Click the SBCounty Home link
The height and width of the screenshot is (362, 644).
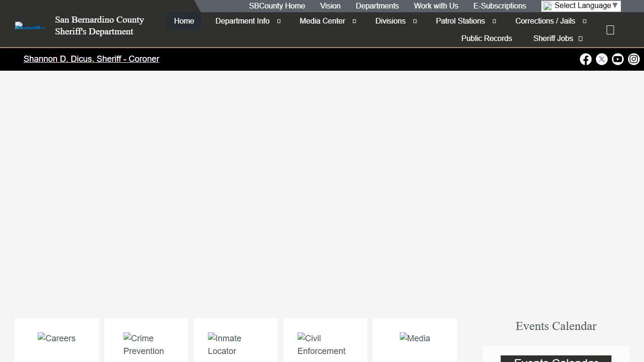coord(277,6)
